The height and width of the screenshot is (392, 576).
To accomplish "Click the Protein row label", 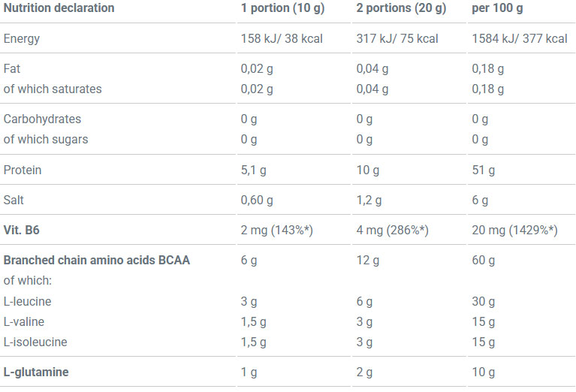I will [x=23, y=170].
